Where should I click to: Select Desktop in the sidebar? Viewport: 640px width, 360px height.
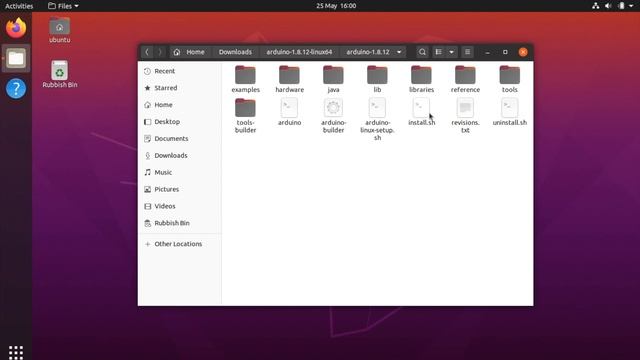click(180, 122)
